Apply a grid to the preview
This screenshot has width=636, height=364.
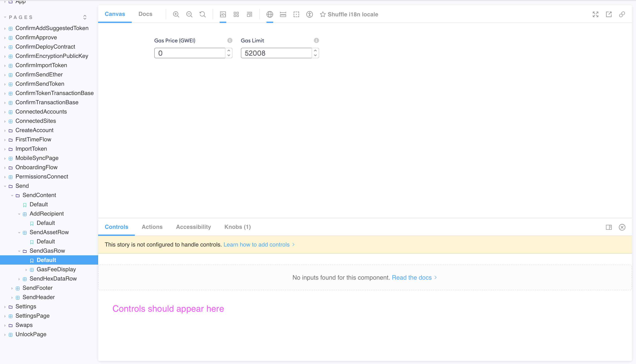[x=236, y=14]
